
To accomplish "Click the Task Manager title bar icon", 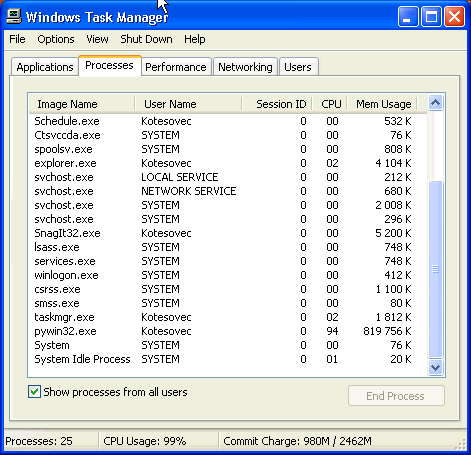I will (x=14, y=16).
